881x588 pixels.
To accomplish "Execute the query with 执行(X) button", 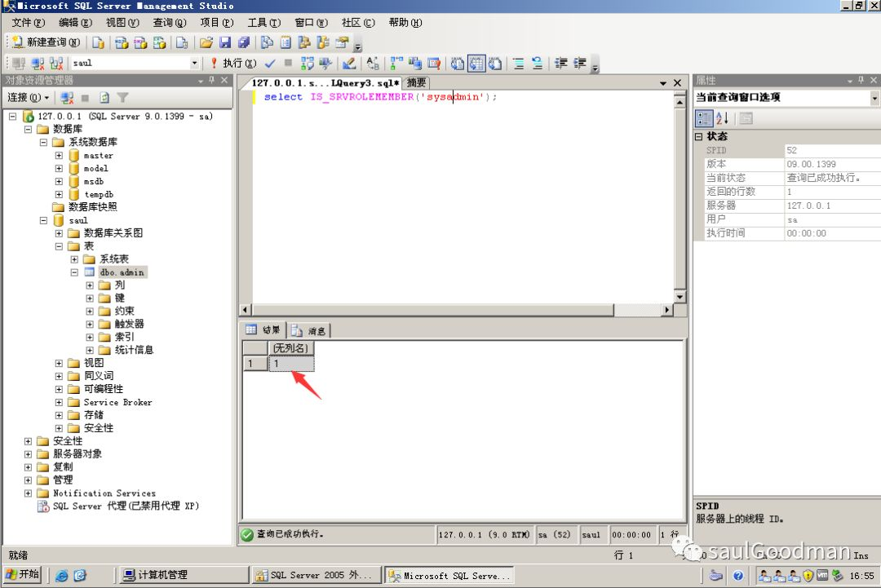I will click(x=233, y=64).
